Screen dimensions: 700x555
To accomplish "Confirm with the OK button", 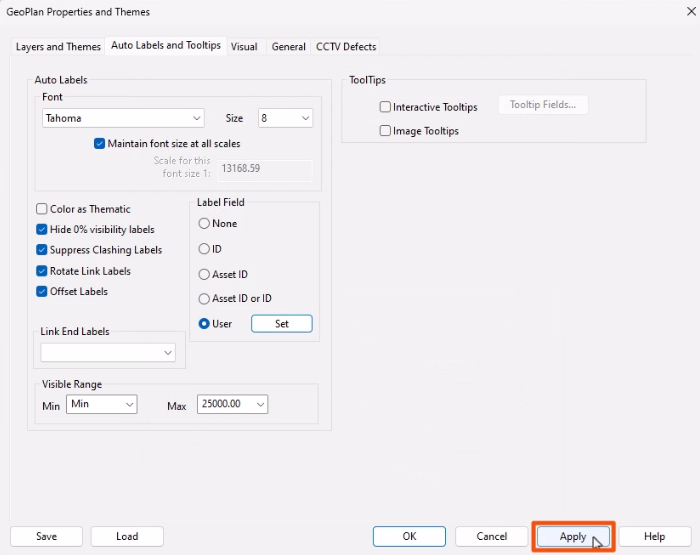I will (409, 536).
